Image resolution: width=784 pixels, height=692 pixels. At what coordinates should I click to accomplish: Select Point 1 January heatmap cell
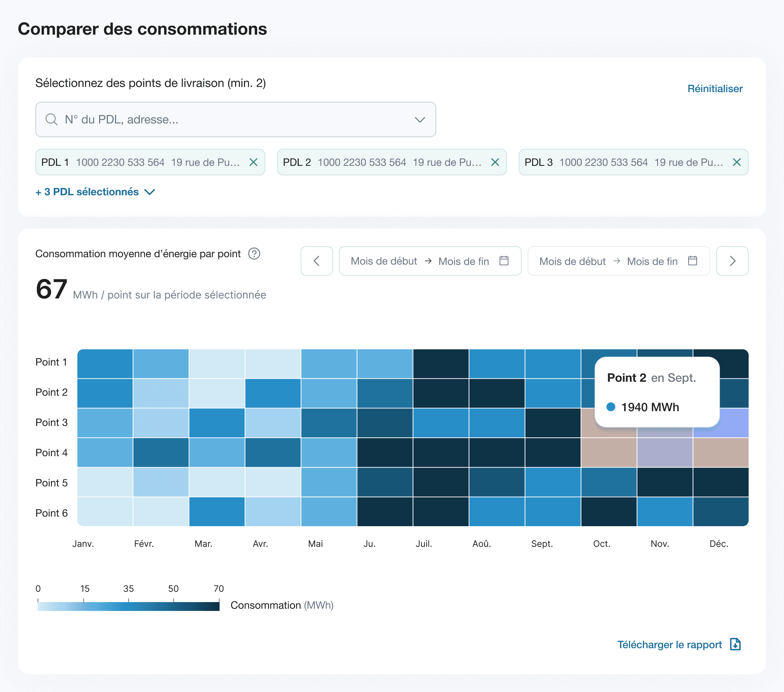coord(105,363)
